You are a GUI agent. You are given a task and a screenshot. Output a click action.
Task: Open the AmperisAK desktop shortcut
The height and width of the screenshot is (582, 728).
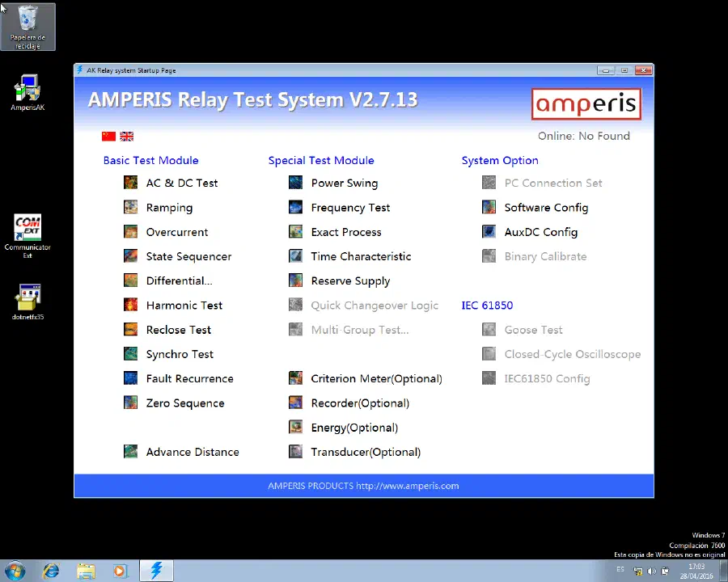(28, 93)
